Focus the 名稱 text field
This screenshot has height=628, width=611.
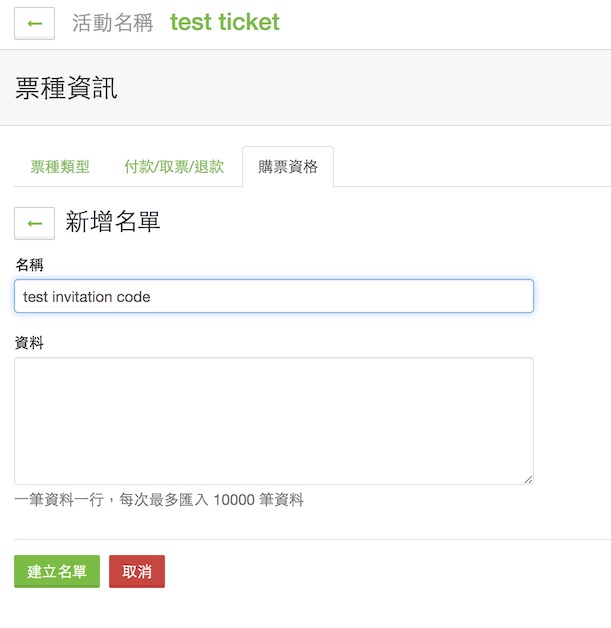[x=274, y=296]
